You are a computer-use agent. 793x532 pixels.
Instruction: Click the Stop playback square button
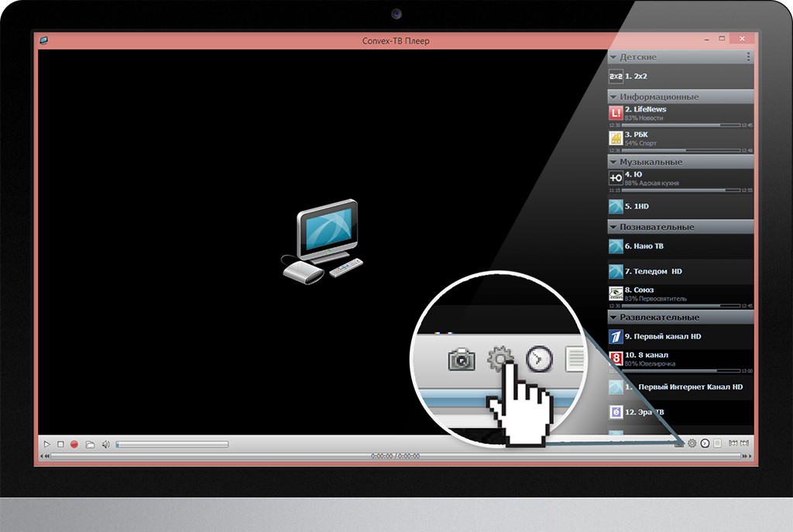coord(60,444)
